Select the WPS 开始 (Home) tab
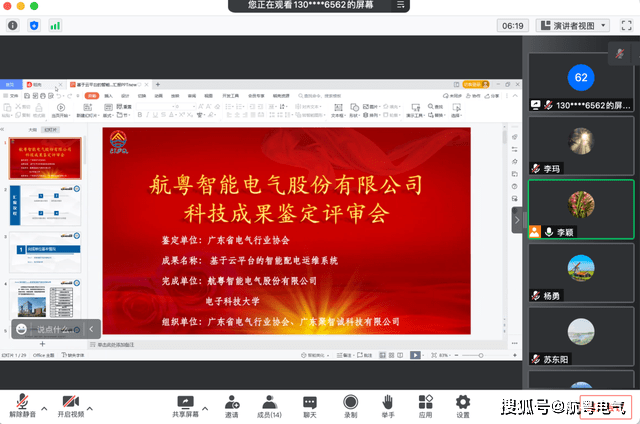The width and height of the screenshot is (640, 424). 92,96
